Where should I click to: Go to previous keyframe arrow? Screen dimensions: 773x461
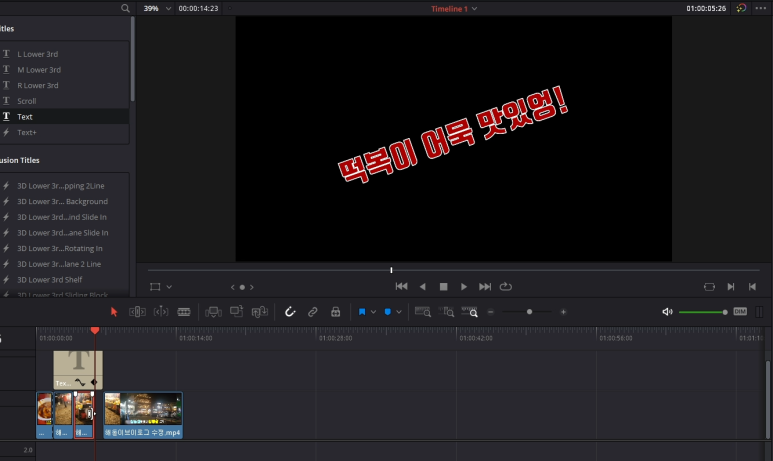coord(233,287)
